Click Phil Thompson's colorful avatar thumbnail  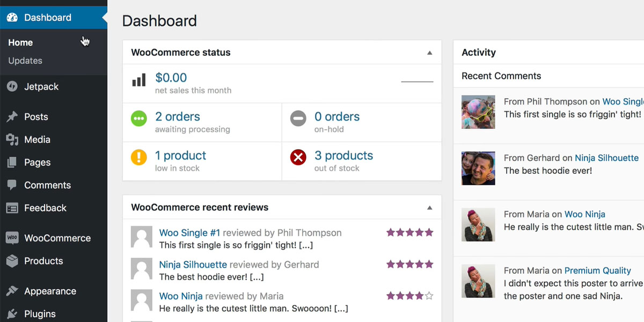click(478, 112)
